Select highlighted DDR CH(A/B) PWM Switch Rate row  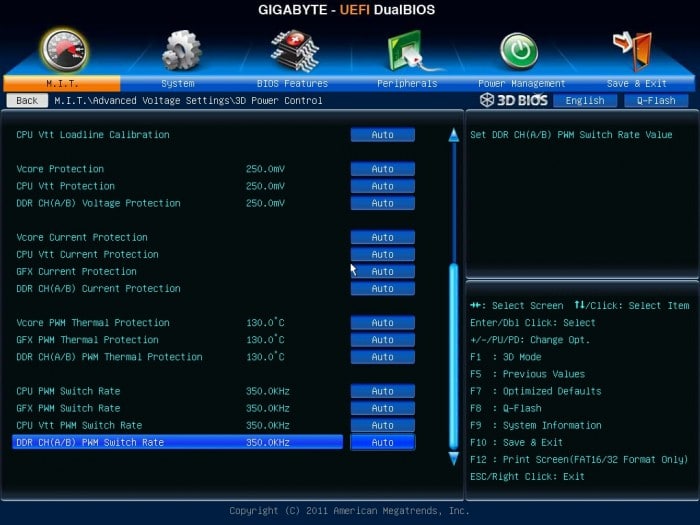pyautogui.click(x=178, y=442)
